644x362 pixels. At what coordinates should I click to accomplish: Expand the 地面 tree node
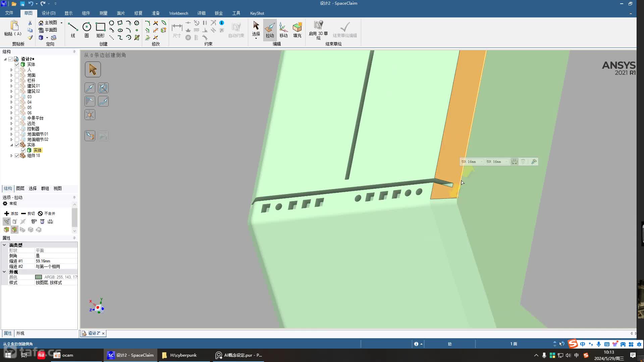click(11, 75)
